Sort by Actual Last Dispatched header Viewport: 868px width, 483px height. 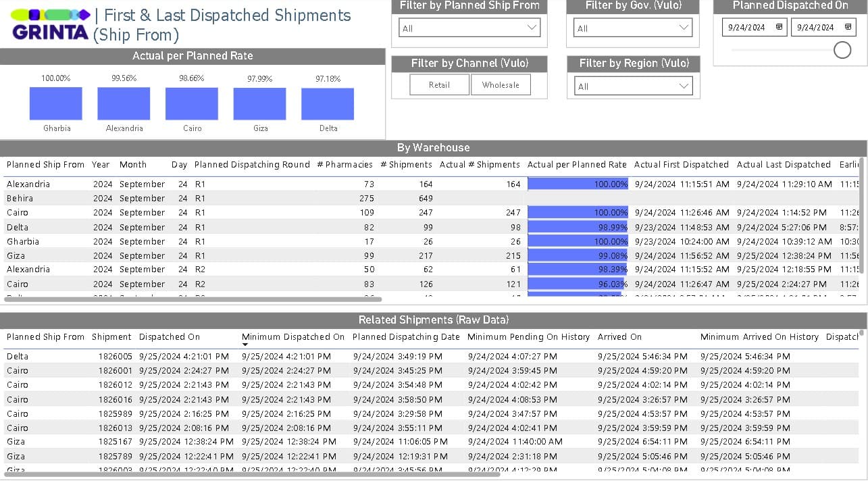pos(784,164)
